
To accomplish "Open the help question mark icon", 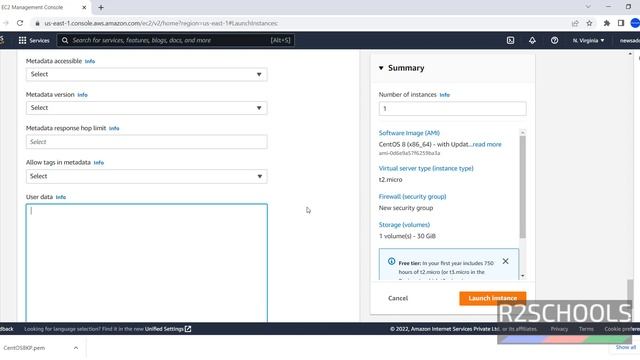I will (554, 40).
